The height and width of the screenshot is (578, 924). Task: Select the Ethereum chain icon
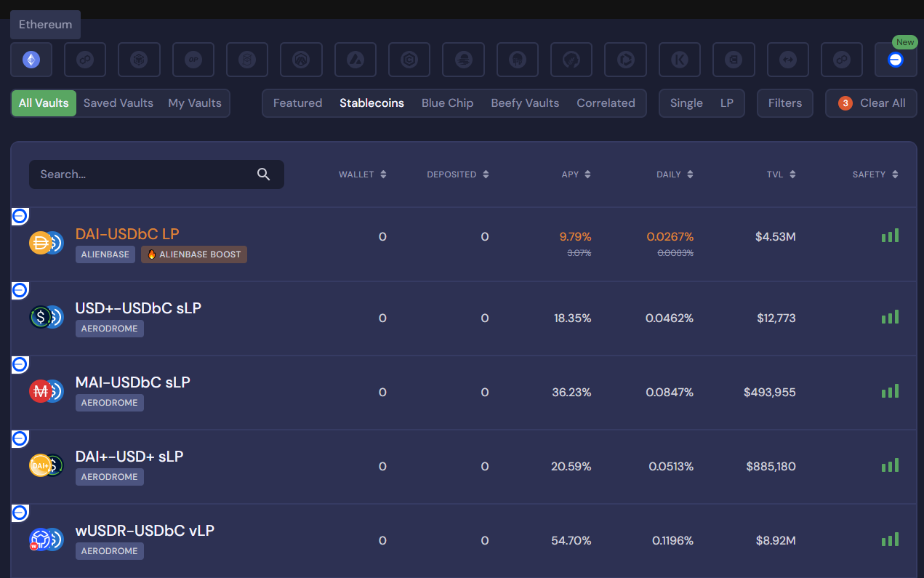click(x=31, y=60)
